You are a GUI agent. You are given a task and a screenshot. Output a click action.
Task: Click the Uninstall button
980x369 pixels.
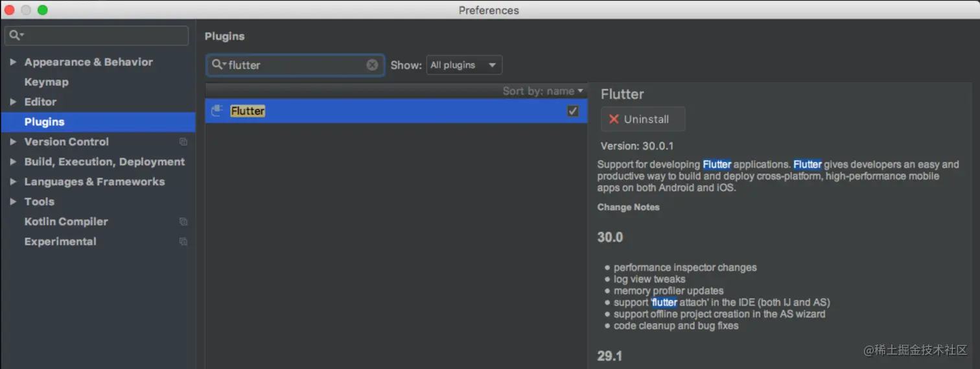[x=642, y=119]
